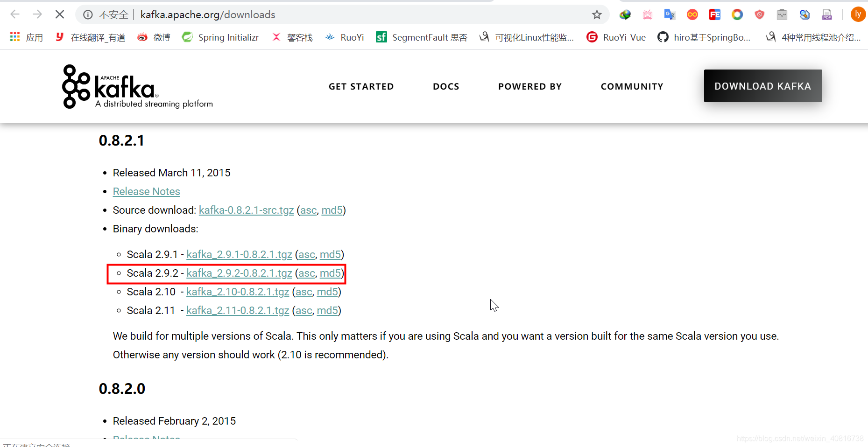The width and height of the screenshot is (868, 447).
Task: Open the colorful ring extension icon
Action: (737, 15)
